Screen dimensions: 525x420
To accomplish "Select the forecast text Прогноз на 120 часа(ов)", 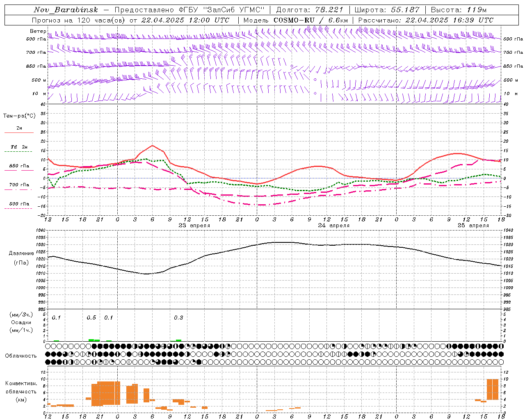I will click(79, 20).
